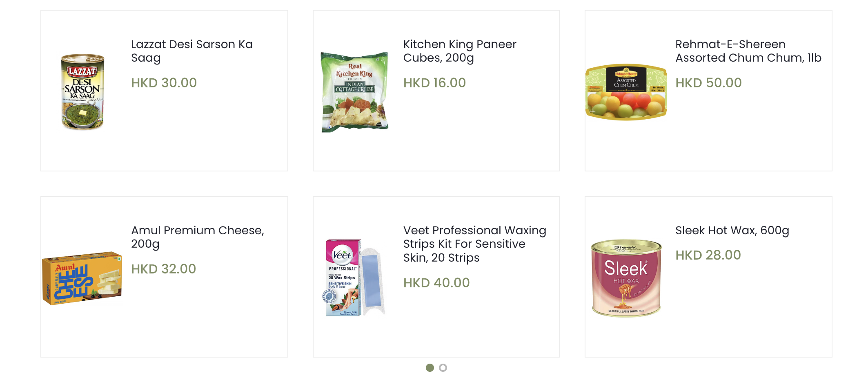The image size is (868, 391).
Task: Select the Amul Premium Cheese box image
Action: tap(82, 278)
